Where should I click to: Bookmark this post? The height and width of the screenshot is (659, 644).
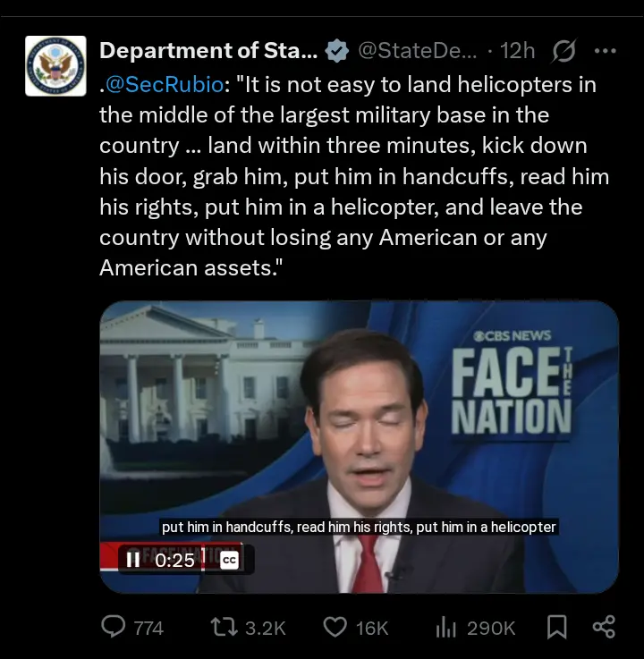click(556, 628)
